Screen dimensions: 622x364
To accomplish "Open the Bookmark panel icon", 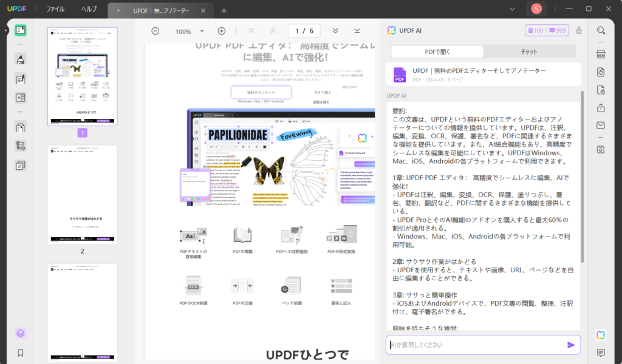I will [20, 353].
